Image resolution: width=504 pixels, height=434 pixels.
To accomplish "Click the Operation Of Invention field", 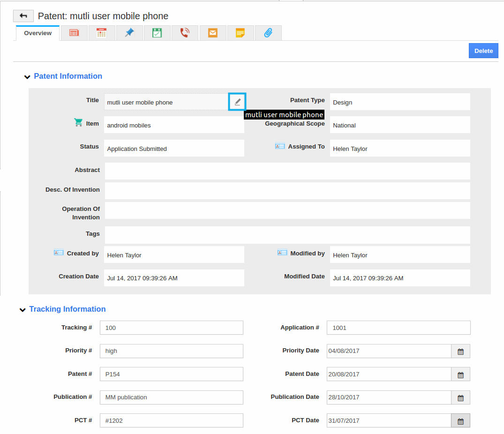I will (x=287, y=210).
